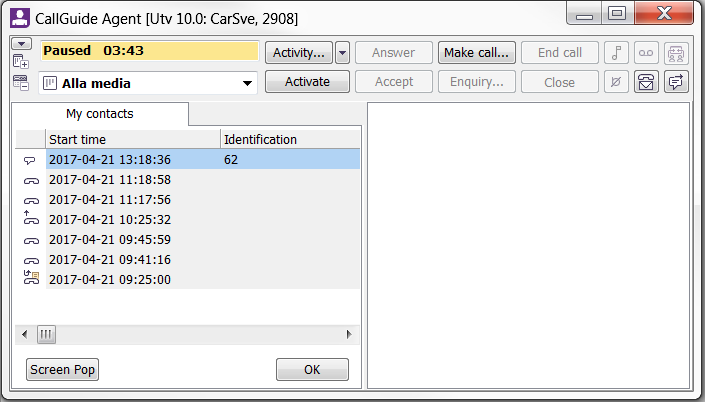
Task: Click the add window icon with plus
Action: (x=21, y=61)
